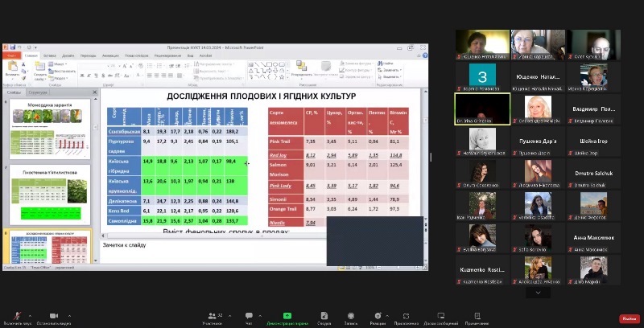This screenshot has width=644, height=328.
Task: Select the Слайды pane tab
Action: [14, 92]
